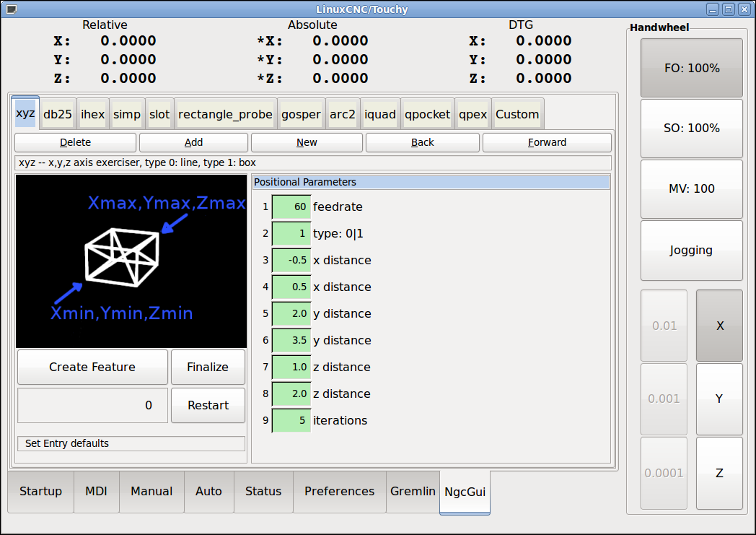Click the New button
This screenshot has width=756, height=535.
307,142
